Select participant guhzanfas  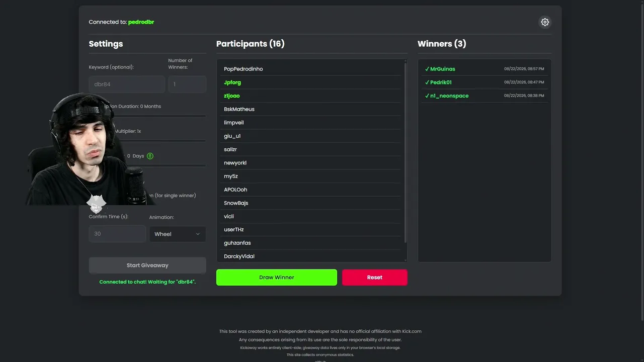[311, 243]
